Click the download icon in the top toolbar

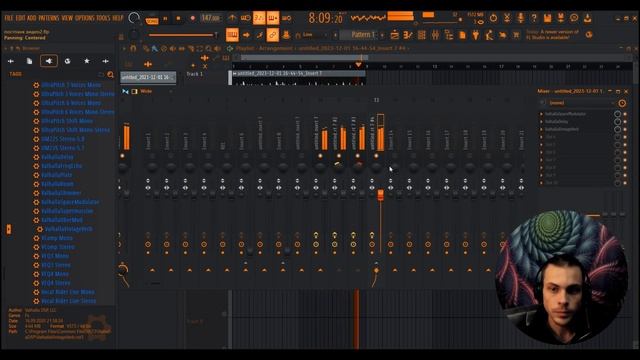pos(587,18)
